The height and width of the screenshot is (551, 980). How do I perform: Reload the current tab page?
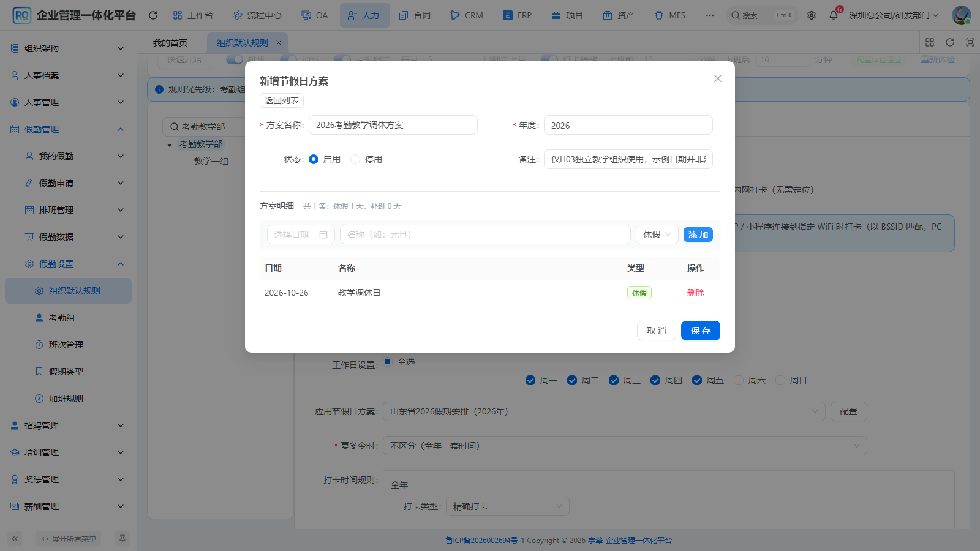point(950,42)
